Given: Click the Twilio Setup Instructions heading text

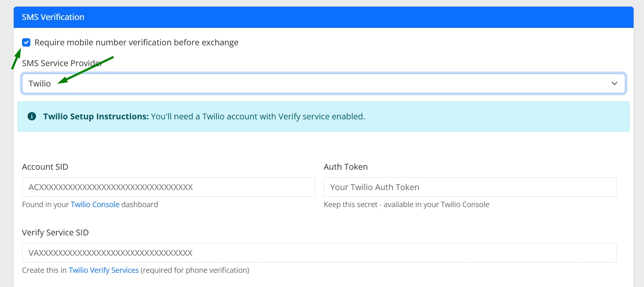Looking at the screenshot, I should [96, 116].
